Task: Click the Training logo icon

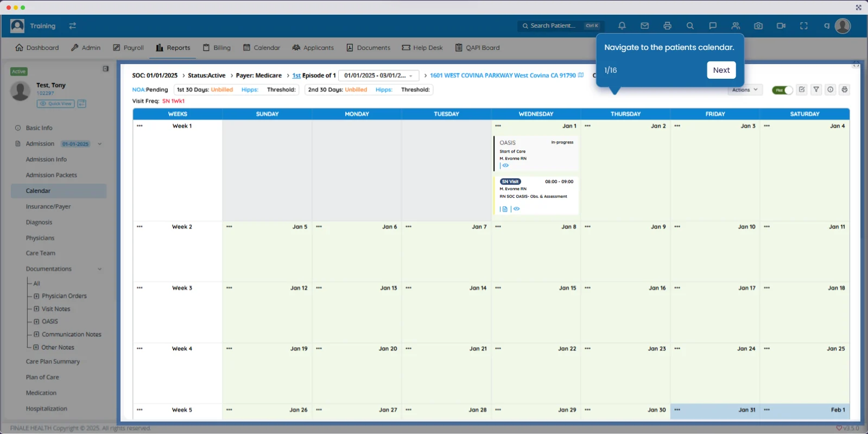Action: point(17,26)
